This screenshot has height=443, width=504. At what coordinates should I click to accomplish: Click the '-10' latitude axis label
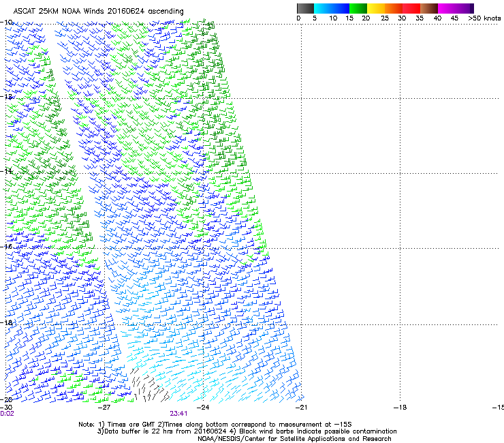click(6, 22)
